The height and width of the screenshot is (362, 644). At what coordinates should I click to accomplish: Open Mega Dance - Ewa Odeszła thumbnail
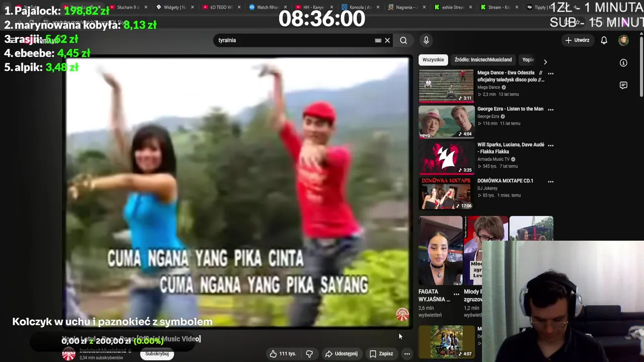coord(446,85)
